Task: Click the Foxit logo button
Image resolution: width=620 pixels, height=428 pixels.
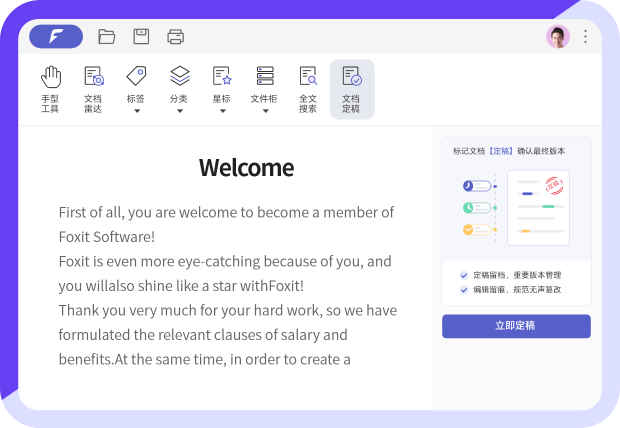Action: 56,36
